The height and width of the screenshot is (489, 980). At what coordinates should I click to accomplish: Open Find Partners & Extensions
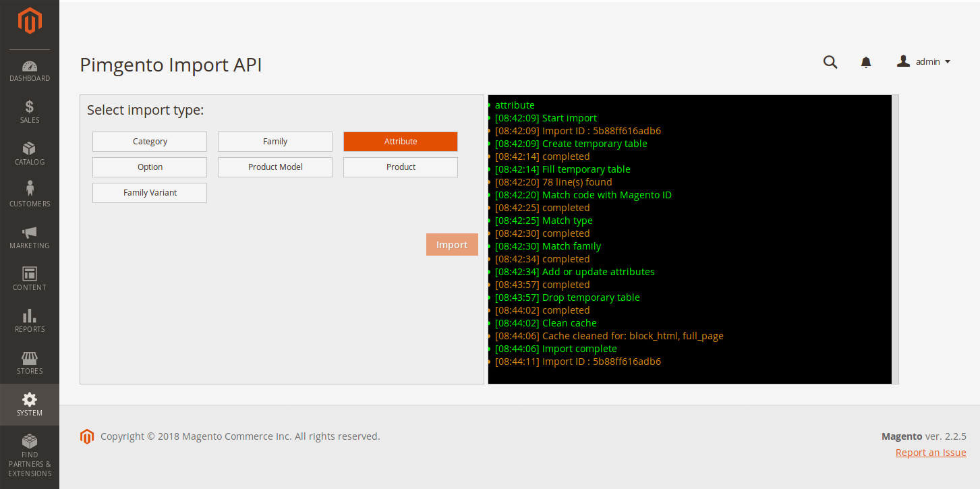30,457
